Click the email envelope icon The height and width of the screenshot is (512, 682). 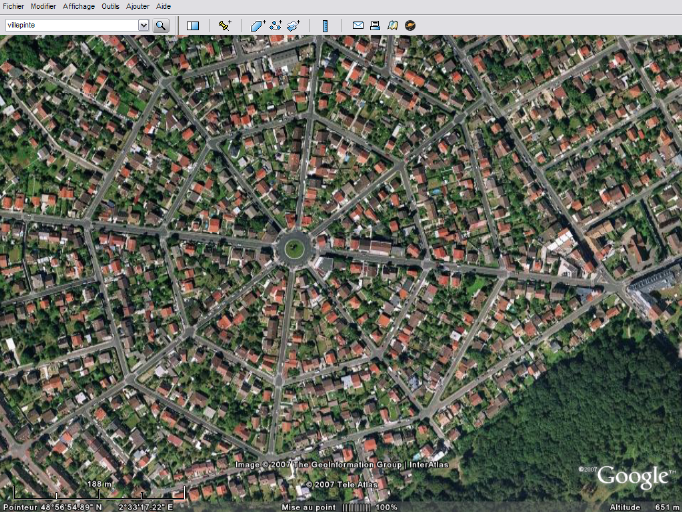point(358,25)
